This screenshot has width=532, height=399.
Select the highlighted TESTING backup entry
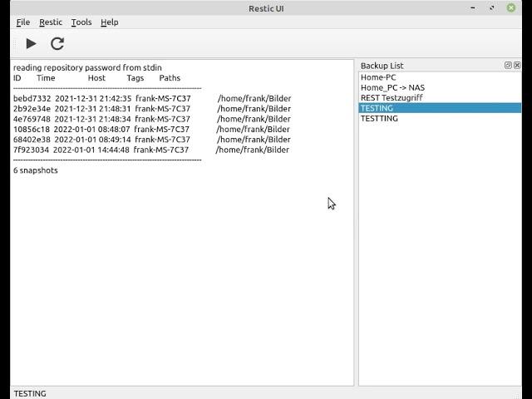(440, 108)
